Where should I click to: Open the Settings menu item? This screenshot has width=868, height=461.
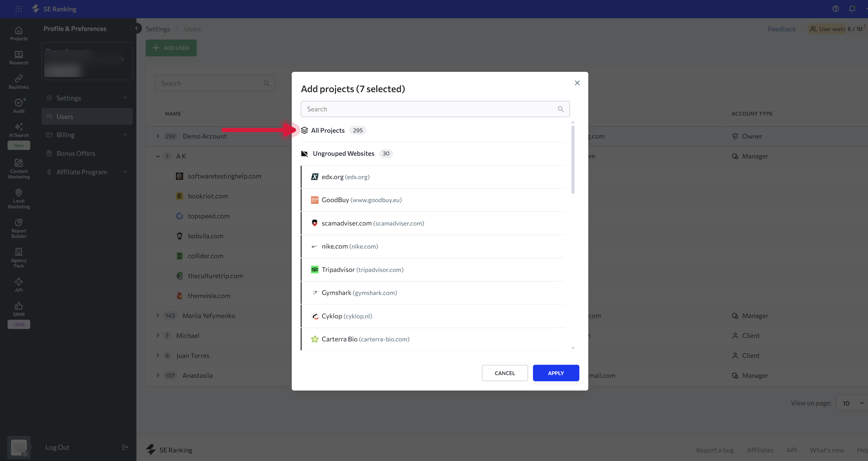tap(87, 98)
